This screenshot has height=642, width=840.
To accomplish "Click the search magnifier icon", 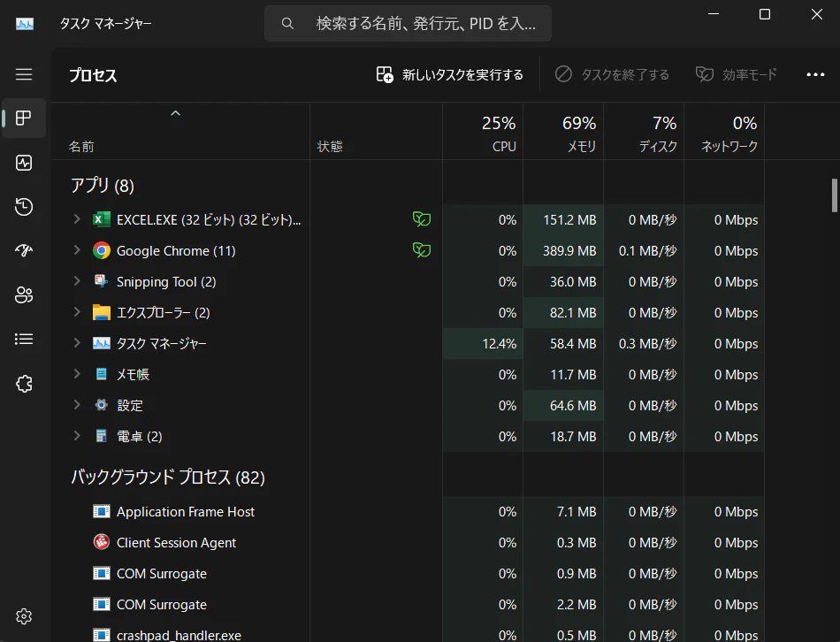I will [287, 24].
